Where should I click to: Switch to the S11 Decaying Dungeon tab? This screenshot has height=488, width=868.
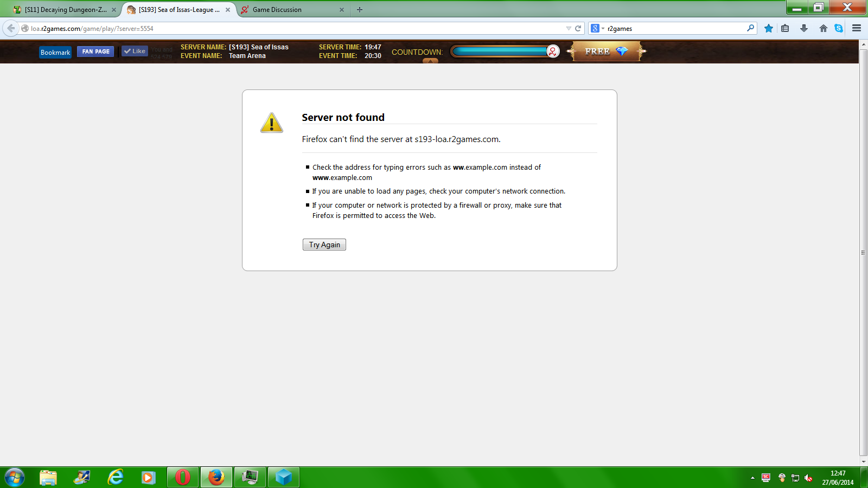[x=65, y=10]
